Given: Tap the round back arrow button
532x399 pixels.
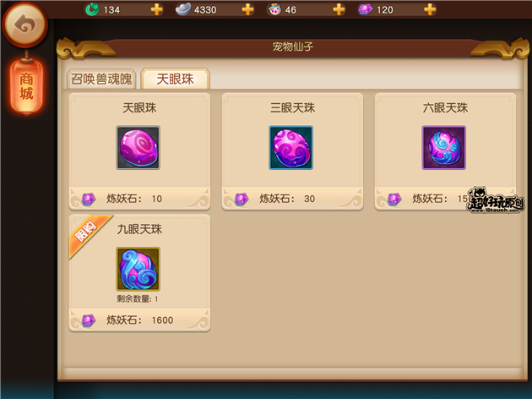Looking at the screenshot, I should tap(24, 25).
